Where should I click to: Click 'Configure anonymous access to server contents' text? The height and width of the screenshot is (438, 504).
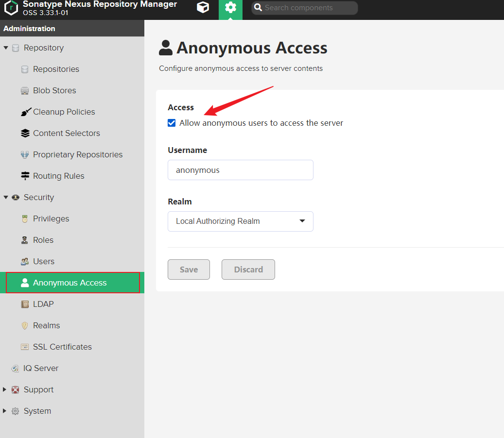click(x=241, y=68)
